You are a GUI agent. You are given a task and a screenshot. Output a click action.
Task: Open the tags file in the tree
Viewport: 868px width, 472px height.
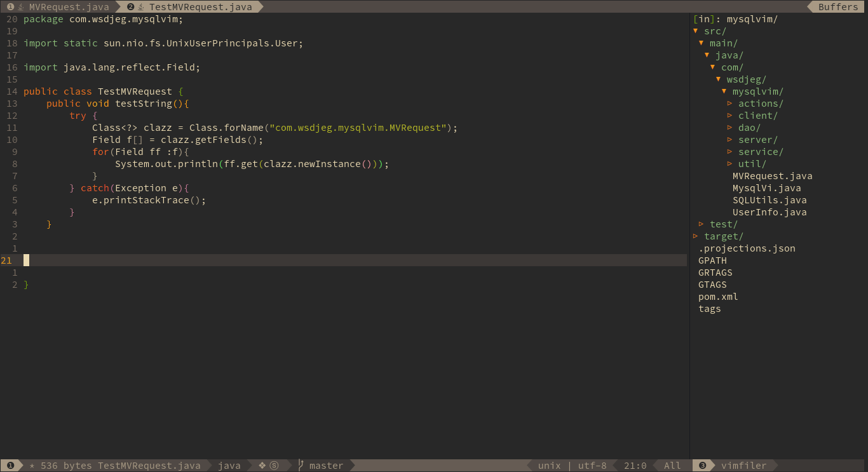710,309
